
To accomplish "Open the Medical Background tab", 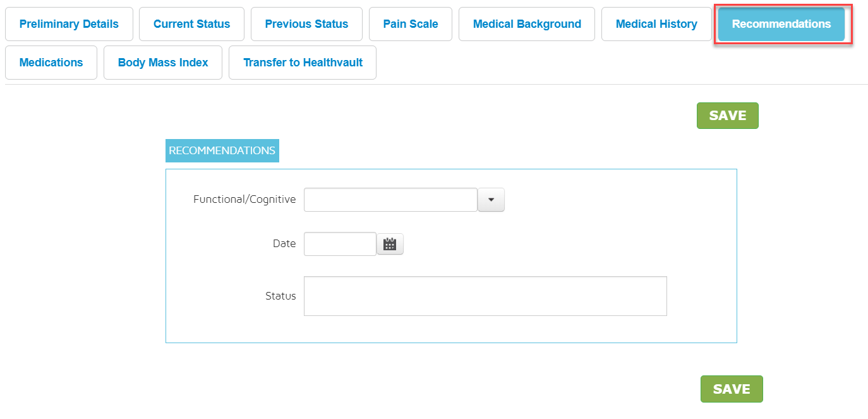I will pyautogui.click(x=527, y=24).
